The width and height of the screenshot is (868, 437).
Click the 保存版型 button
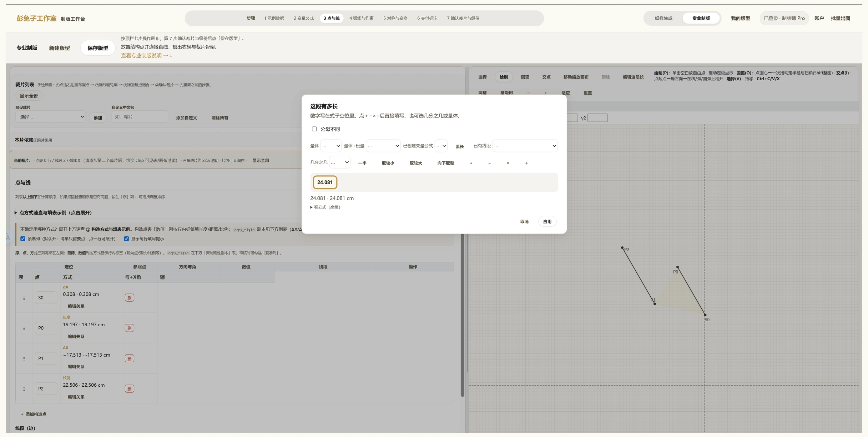pos(98,48)
